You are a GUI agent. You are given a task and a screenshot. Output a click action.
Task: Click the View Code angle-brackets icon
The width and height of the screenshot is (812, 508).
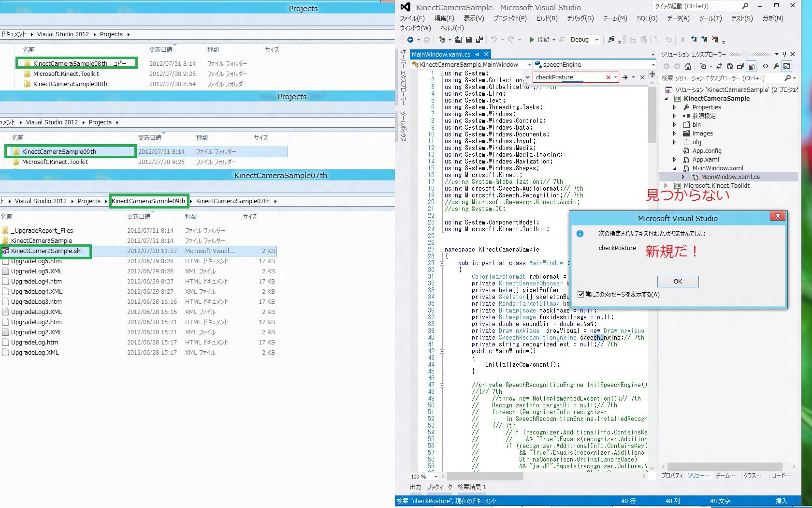click(x=766, y=66)
